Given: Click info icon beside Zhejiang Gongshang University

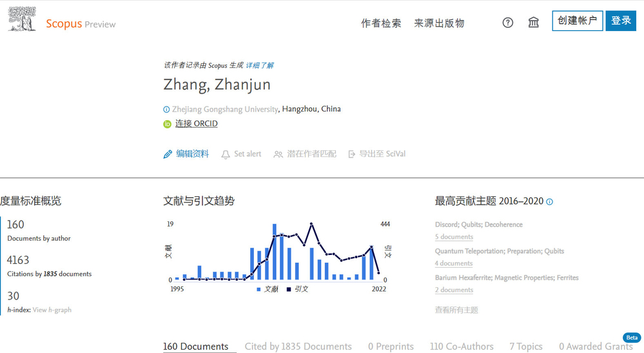Looking at the screenshot, I should pyautogui.click(x=167, y=110).
